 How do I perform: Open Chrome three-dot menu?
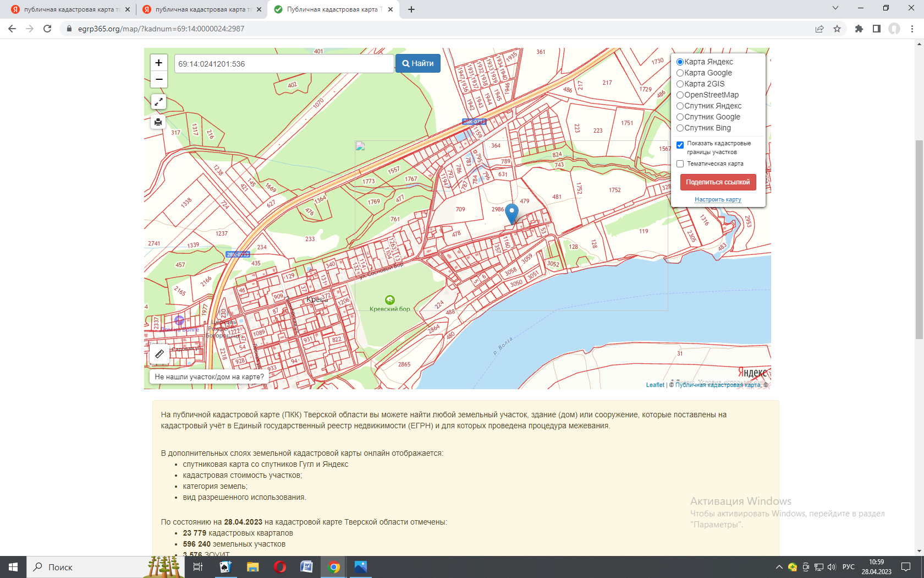[912, 29]
